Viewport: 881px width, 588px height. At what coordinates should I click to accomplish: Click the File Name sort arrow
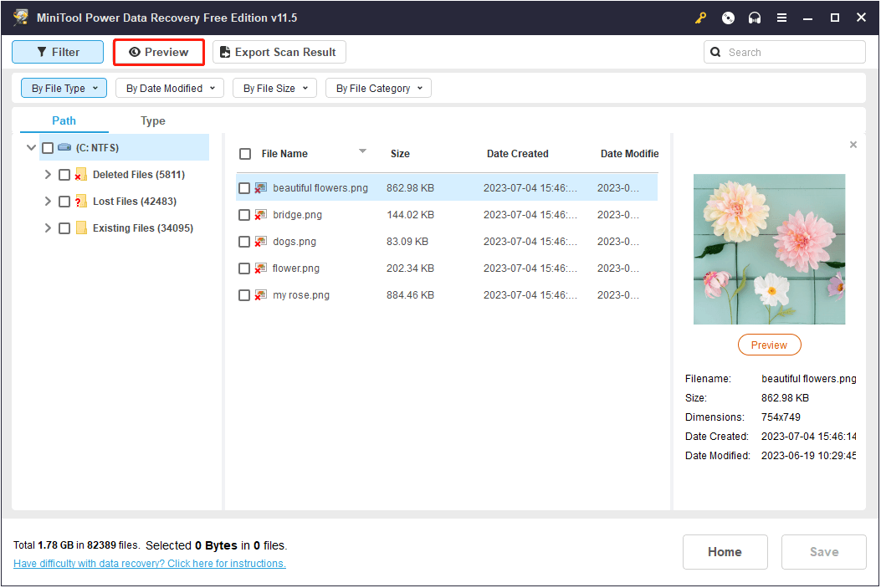[362, 151]
